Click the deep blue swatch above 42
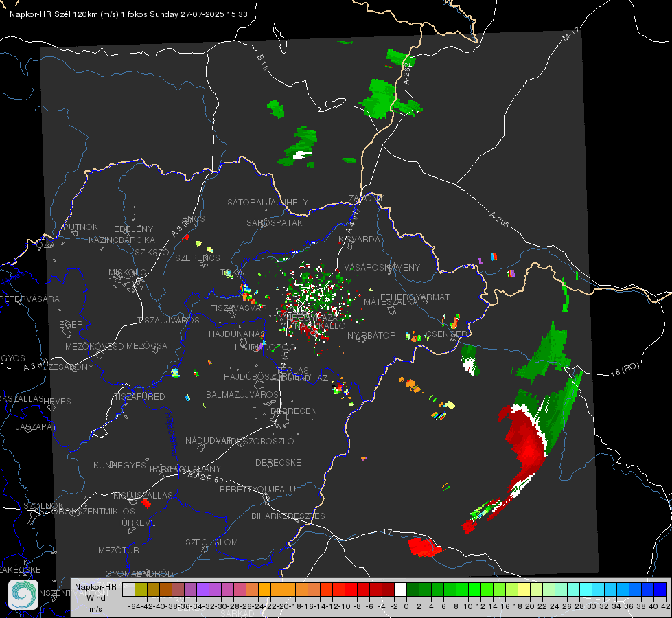This screenshot has width=672, height=618. 660,589
